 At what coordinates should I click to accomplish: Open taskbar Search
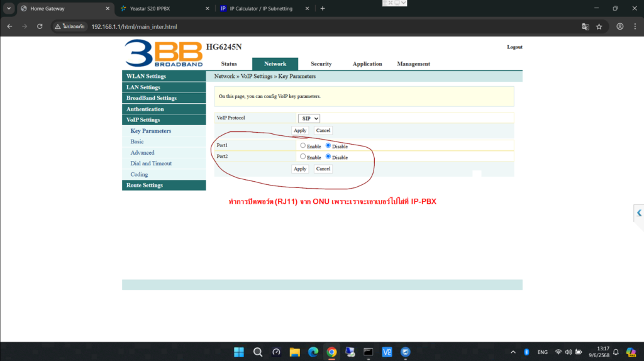(257, 352)
